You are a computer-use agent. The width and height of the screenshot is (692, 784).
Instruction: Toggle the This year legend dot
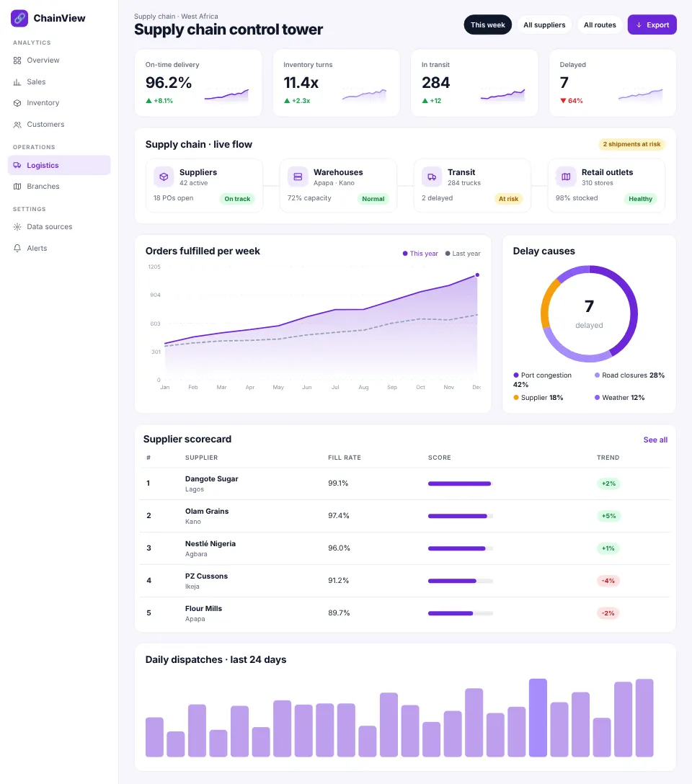405,254
